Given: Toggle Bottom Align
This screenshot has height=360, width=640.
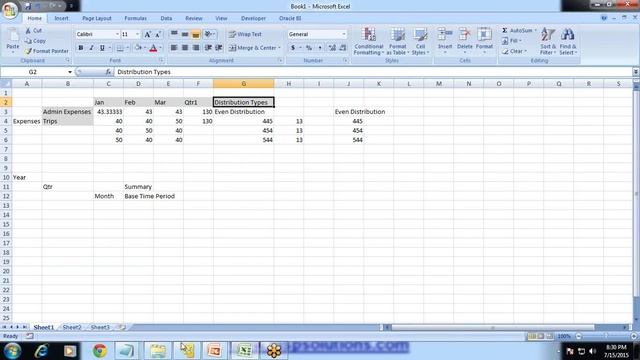Looking at the screenshot, I should (196, 34).
